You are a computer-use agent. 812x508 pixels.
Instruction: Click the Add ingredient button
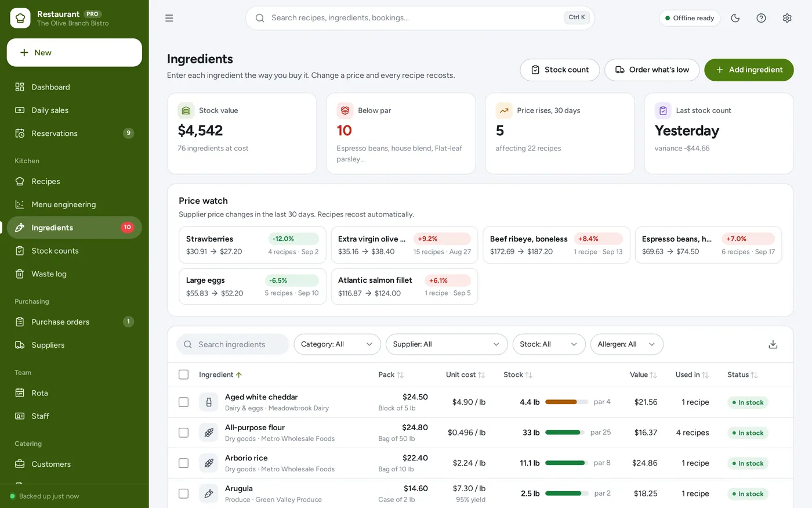pyautogui.click(x=749, y=70)
